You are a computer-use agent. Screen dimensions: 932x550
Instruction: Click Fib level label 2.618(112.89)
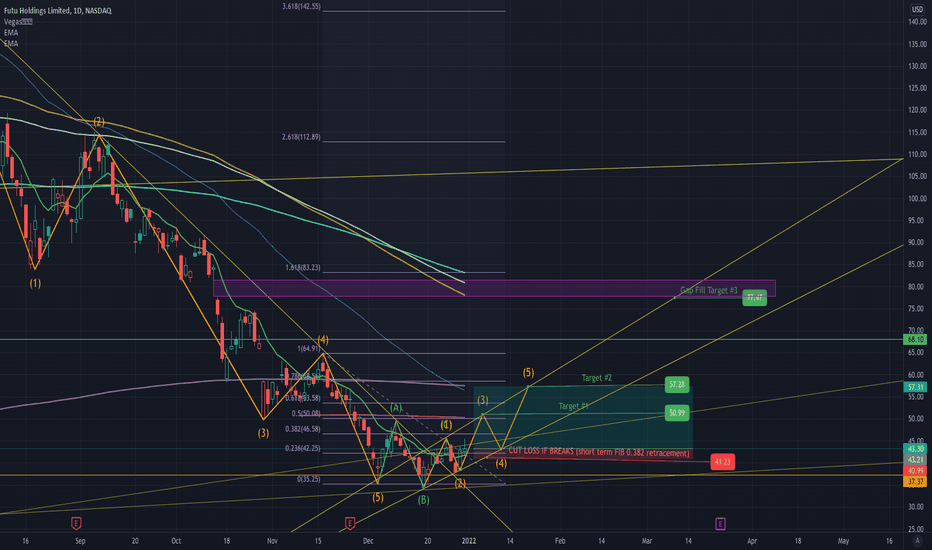click(301, 137)
